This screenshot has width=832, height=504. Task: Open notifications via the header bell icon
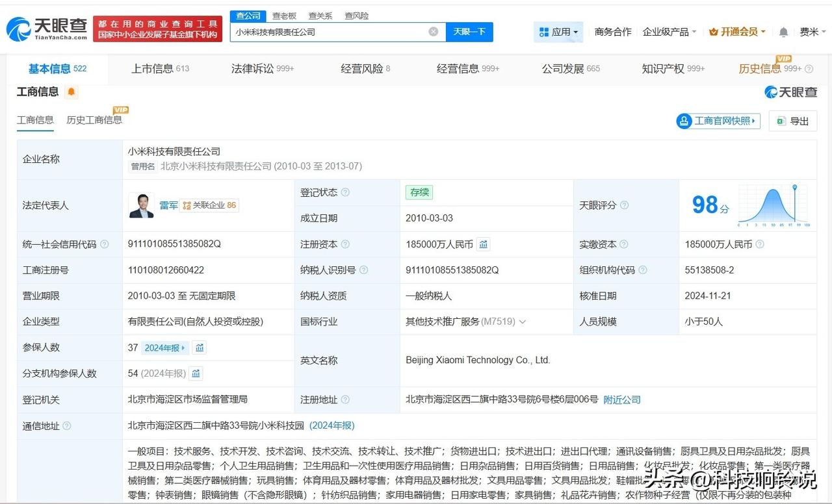click(783, 32)
